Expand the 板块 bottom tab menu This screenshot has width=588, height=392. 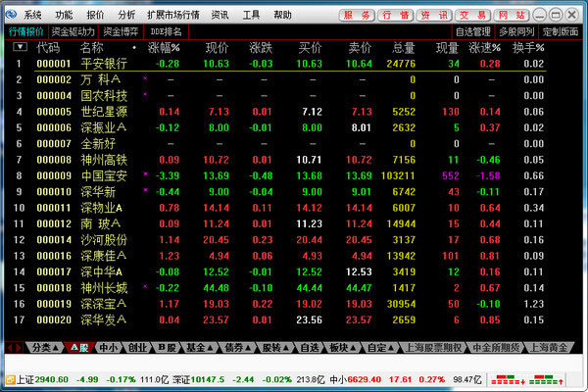[x=343, y=348]
